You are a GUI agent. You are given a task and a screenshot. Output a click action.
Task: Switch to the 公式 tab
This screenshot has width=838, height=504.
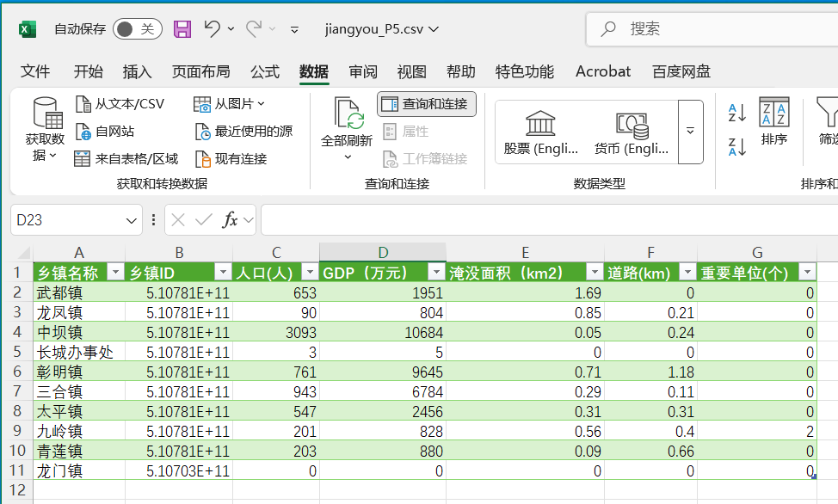pos(265,71)
